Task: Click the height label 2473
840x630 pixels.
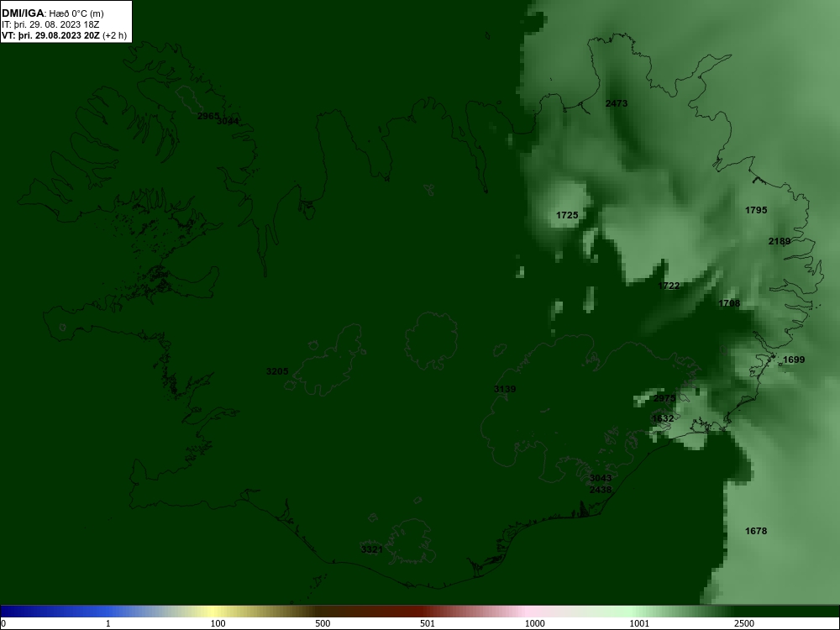Action: 616,103
